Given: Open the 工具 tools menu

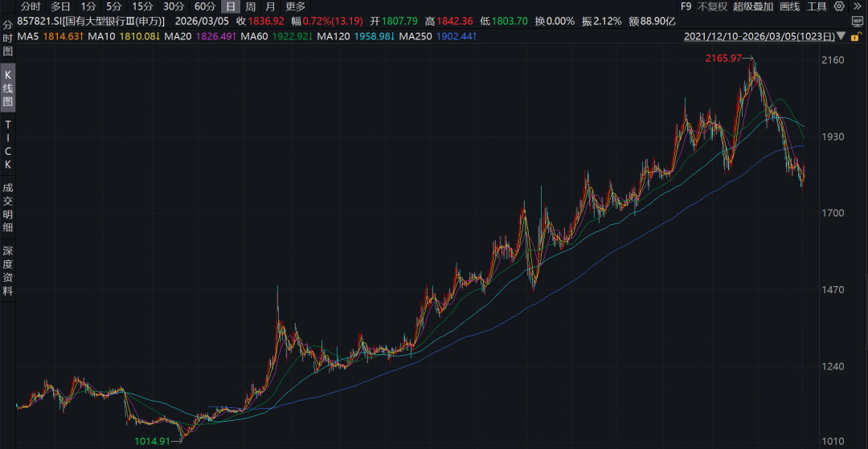Looking at the screenshot, I should [x=817, y=6].
